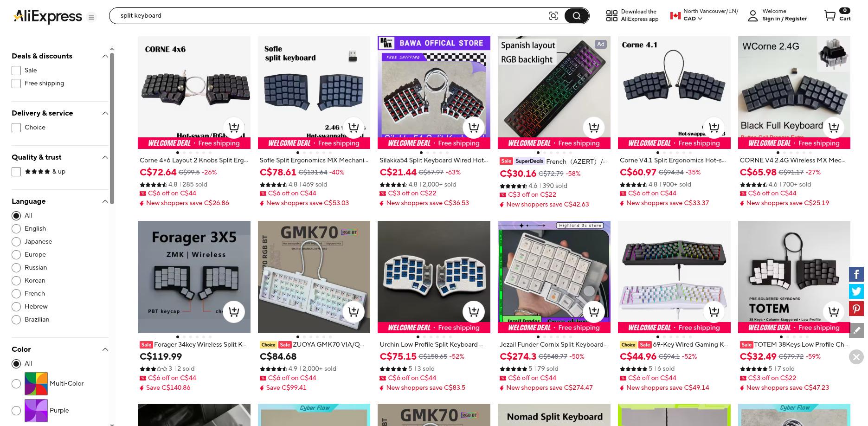Add TOTEM 38Keys keyboard to cart
This screenshot has width=868, height=426.
[834, 311]
